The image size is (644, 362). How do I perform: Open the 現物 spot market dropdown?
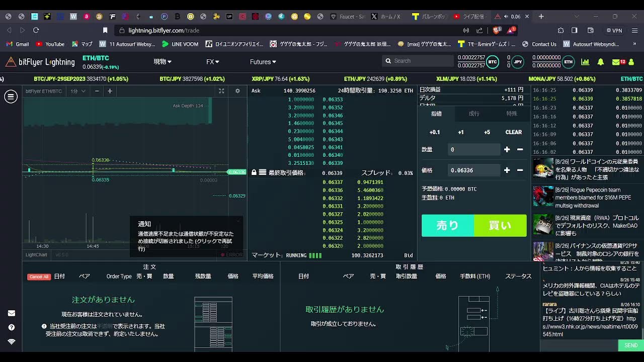163,62
